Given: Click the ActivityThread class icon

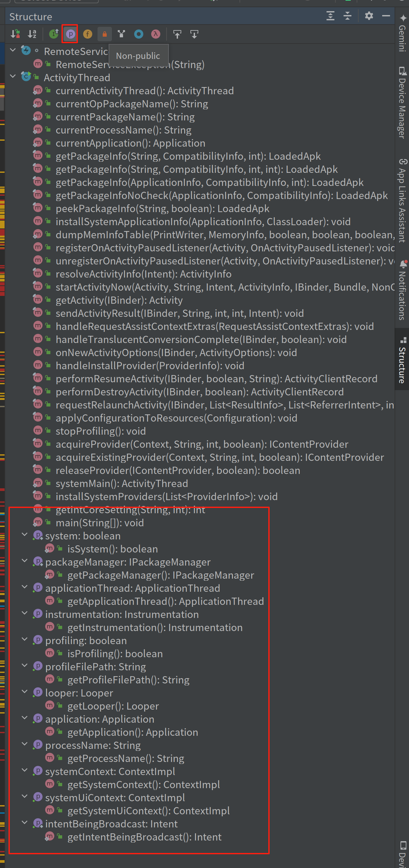Looking at the screenshot, I should (26, 77).
